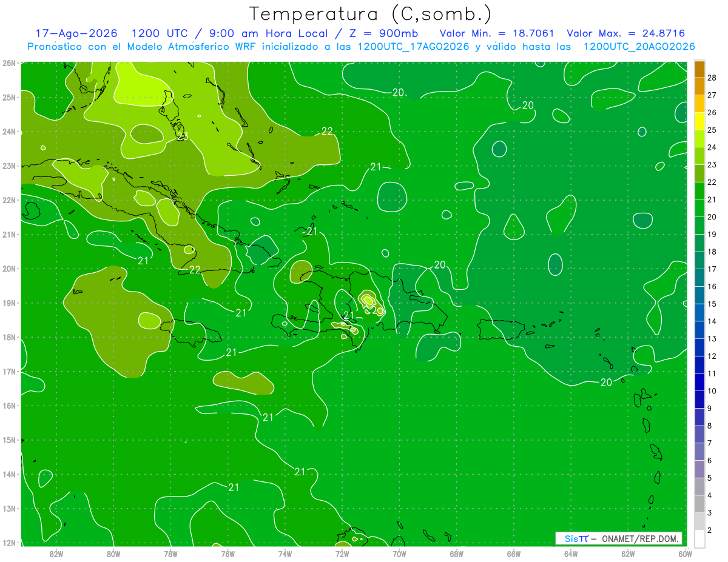
Task: Click color bar value "14"
Action: [712, 321]
